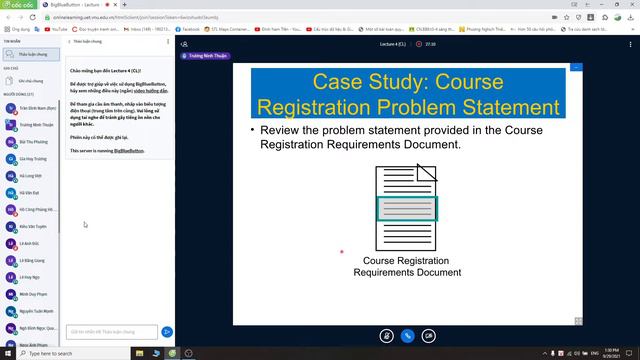Select user Trương Ninh Thuận in user list
The width and height of the screenshot is (640, 360).
(31, 125)
